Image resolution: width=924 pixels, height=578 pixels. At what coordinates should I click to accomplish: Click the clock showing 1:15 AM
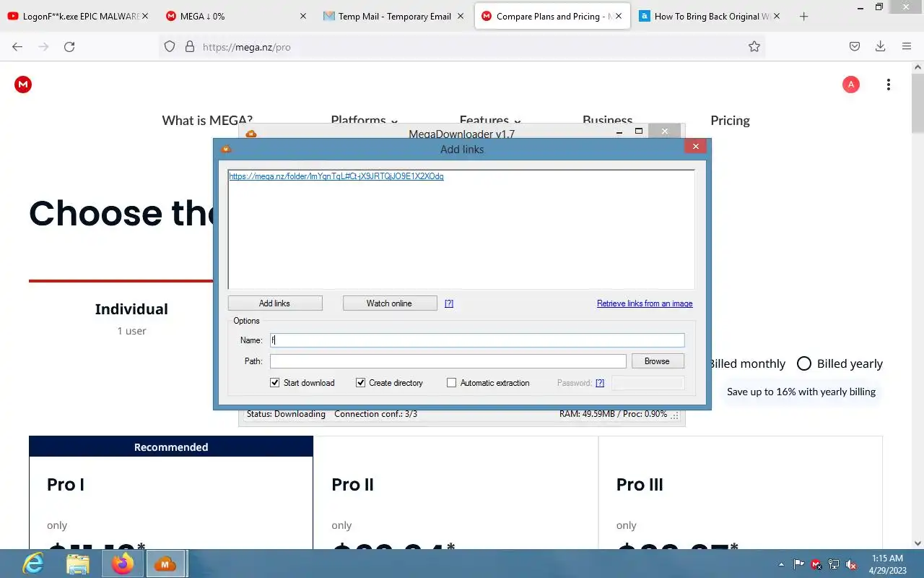click(x=887, y=558)
